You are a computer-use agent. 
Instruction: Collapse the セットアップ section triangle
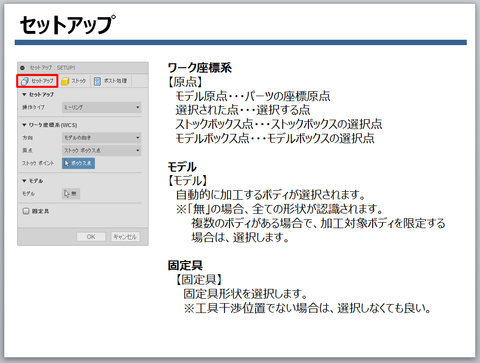(24, 95)
